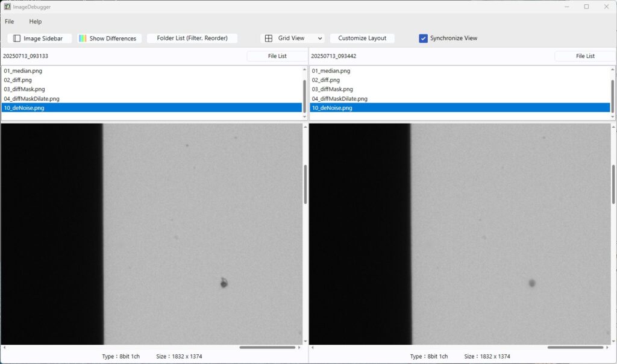Click the Show Differences rainbow icon
Screen dimensions: 617x364
(x=83, y=39)
